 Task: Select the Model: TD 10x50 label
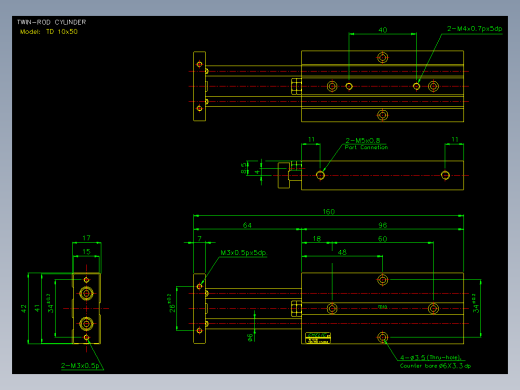[x=49, y=32]
